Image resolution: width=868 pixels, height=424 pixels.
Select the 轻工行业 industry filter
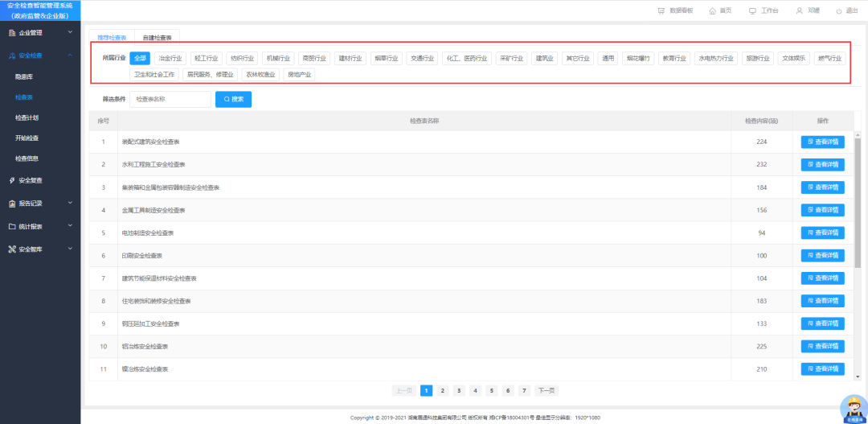point(206,58)
